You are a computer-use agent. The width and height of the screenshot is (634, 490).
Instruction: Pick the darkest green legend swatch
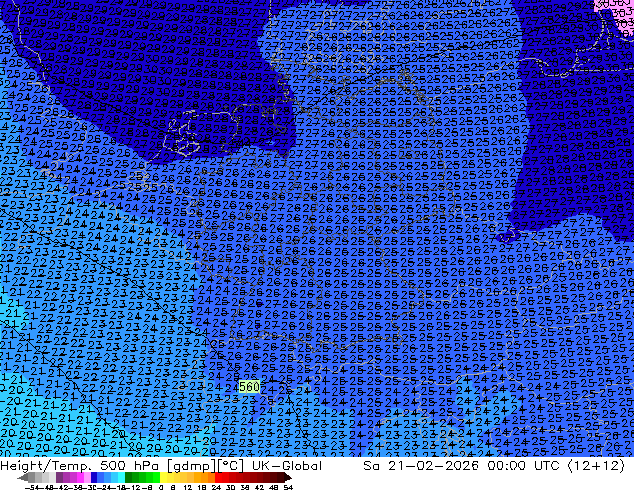tap(128, 478)
